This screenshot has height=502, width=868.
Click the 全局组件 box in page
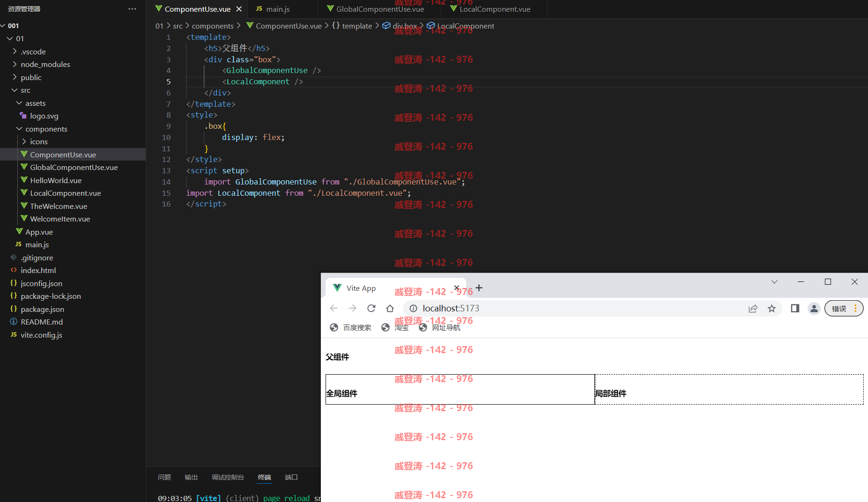460,389
